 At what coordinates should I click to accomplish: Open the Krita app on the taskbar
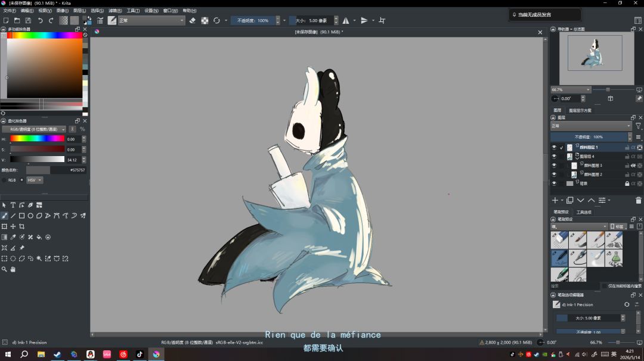156,354
